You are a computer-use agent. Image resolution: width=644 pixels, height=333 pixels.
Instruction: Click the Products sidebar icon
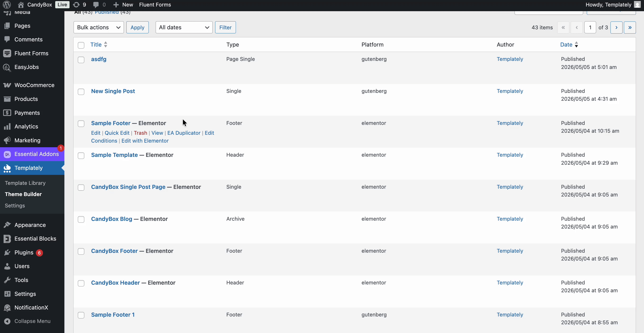[7, 99]
